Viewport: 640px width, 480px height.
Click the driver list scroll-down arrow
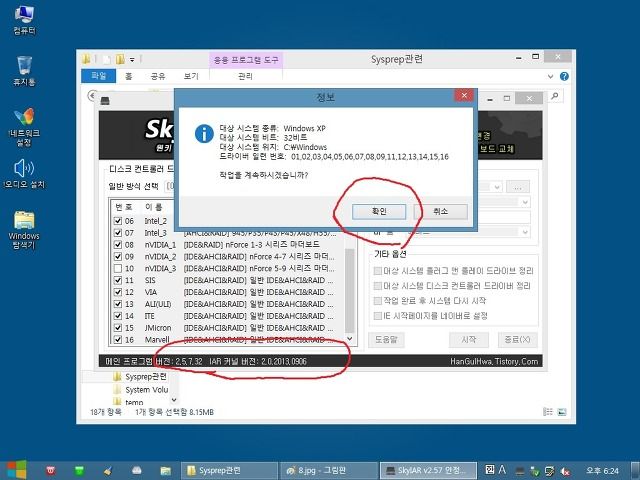350,339
